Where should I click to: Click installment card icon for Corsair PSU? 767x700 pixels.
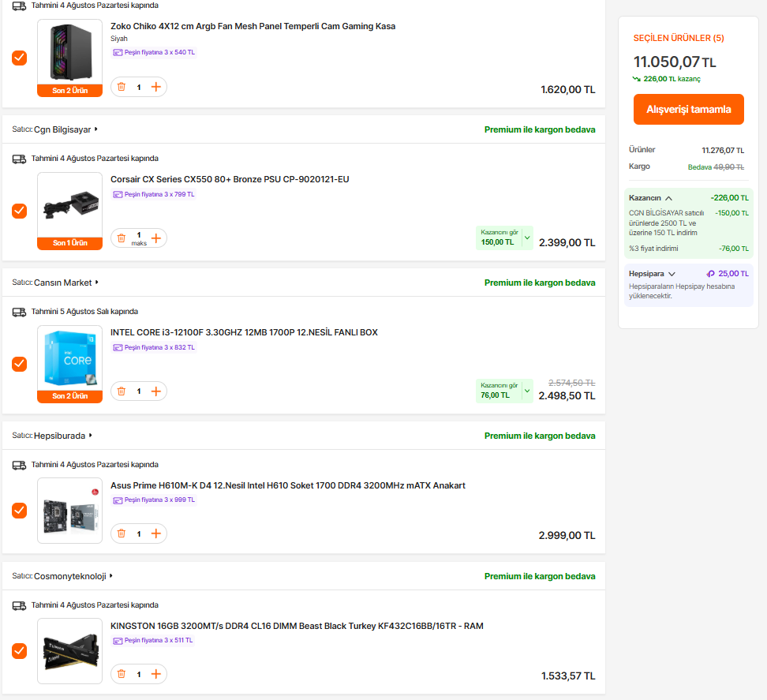coord(118,195)
